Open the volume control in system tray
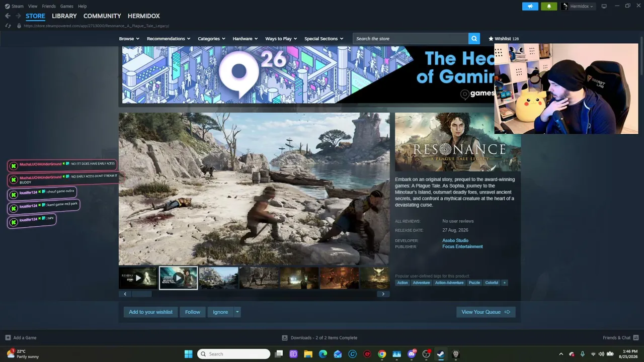This screenshot has height=362, width=644. tap(601, 354)
